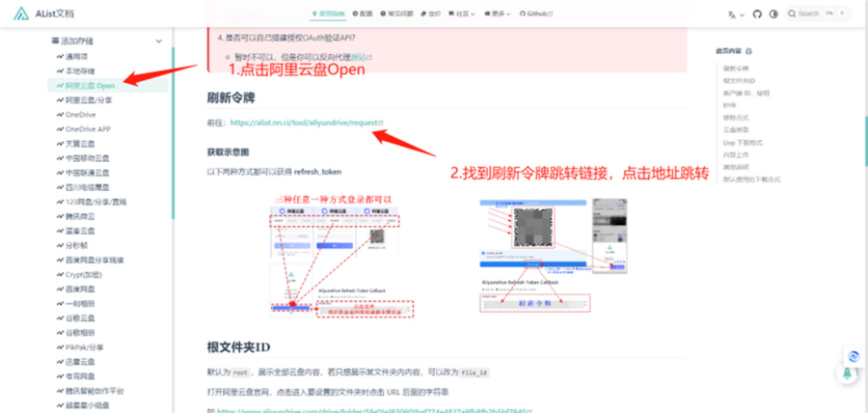
Task: Click the AList logo icon
Action: [21, 14]
